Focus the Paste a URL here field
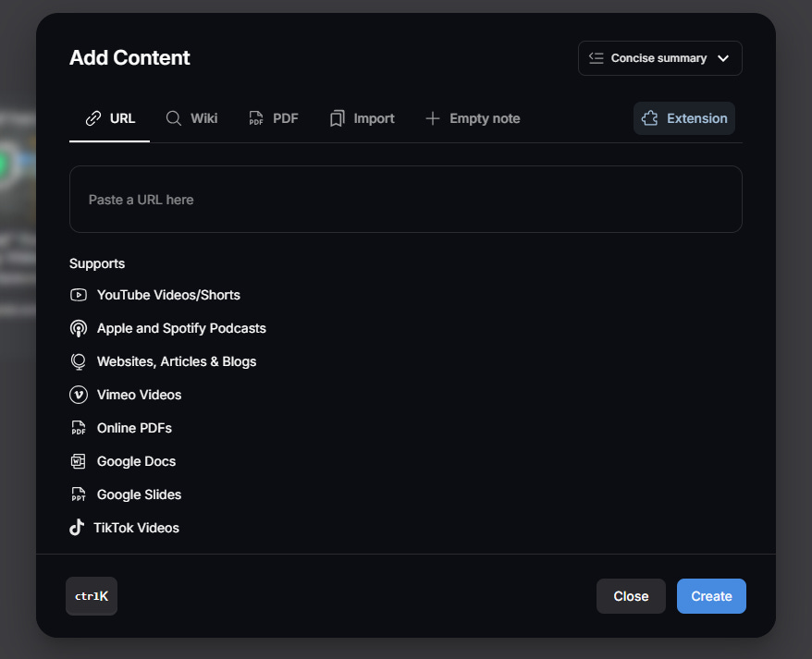 (406, 200)
